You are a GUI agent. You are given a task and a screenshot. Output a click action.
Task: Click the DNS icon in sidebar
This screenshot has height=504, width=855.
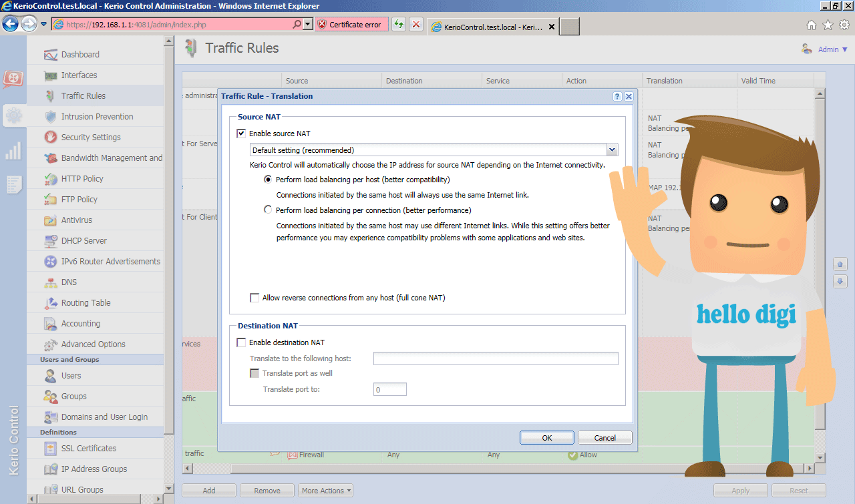[x=51, y=282]
